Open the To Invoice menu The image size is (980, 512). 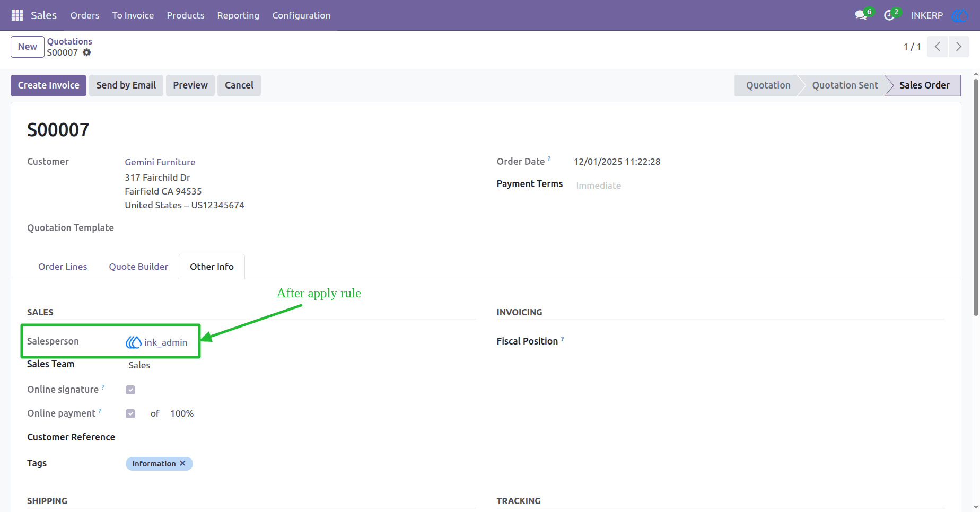point(133,15)
